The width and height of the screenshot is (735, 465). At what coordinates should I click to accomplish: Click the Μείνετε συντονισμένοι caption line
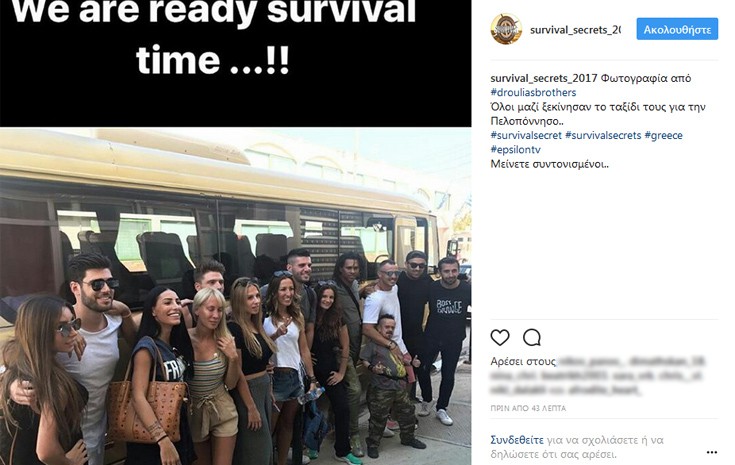click(549, 164)
